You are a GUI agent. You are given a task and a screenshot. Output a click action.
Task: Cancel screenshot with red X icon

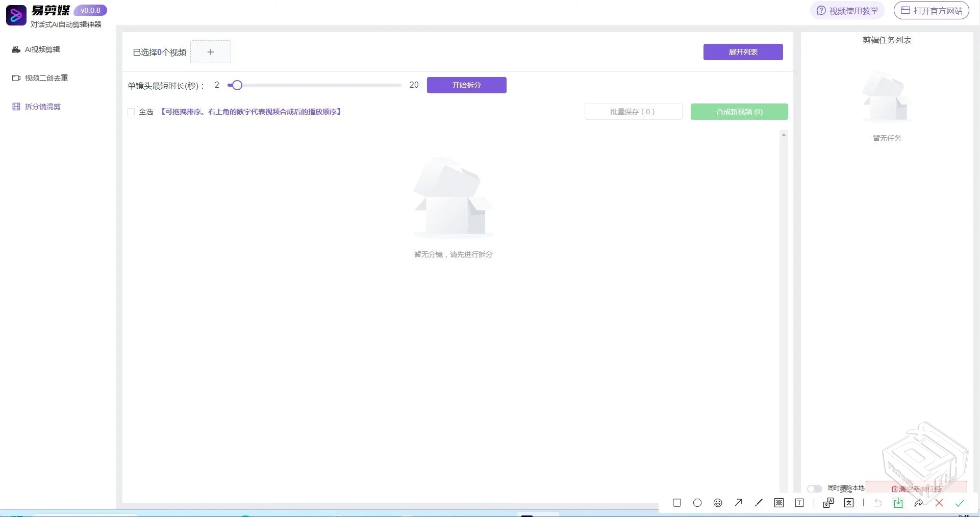coord(940,503)
